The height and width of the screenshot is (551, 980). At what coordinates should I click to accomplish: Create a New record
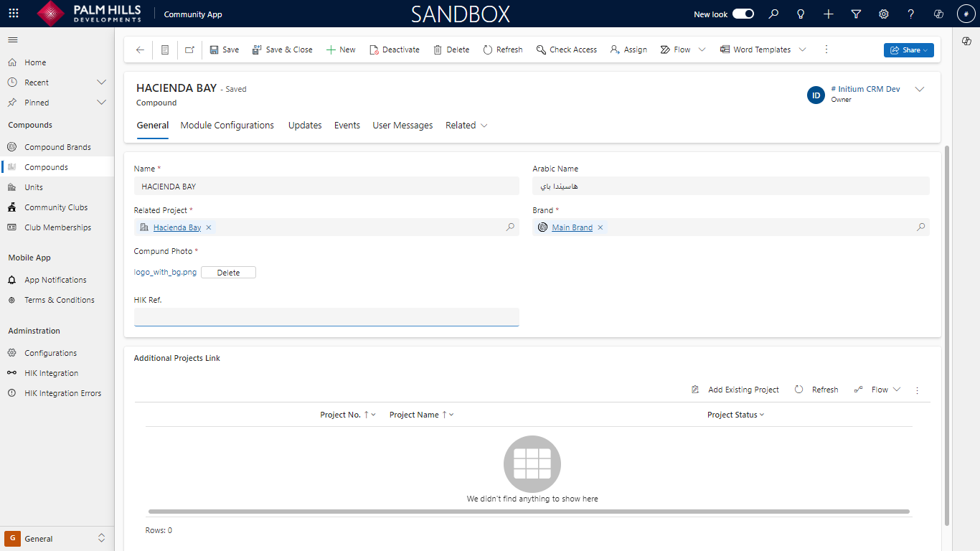pyautogui.click(x=341, y=50)
